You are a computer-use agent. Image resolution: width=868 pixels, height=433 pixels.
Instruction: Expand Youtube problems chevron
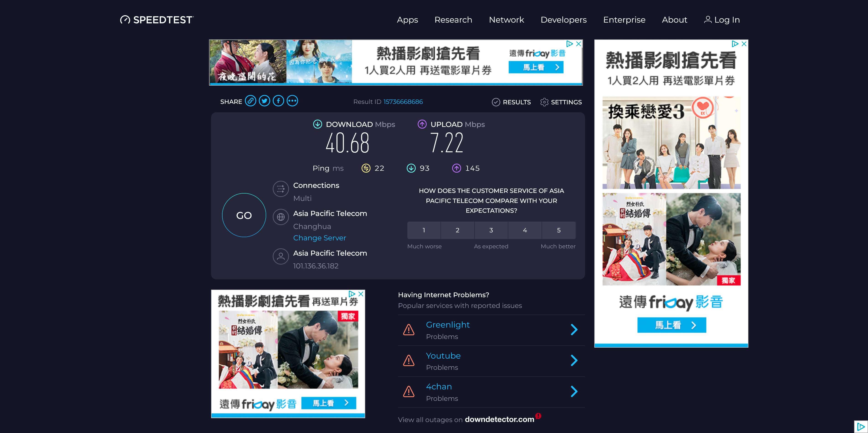pyautogui.click(x=574, y=361)
